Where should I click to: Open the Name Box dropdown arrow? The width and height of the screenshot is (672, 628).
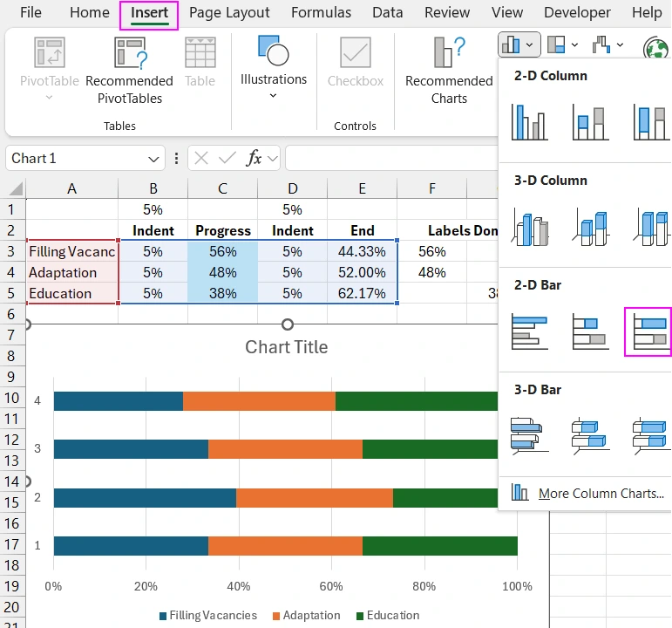[x=153, y=159]
